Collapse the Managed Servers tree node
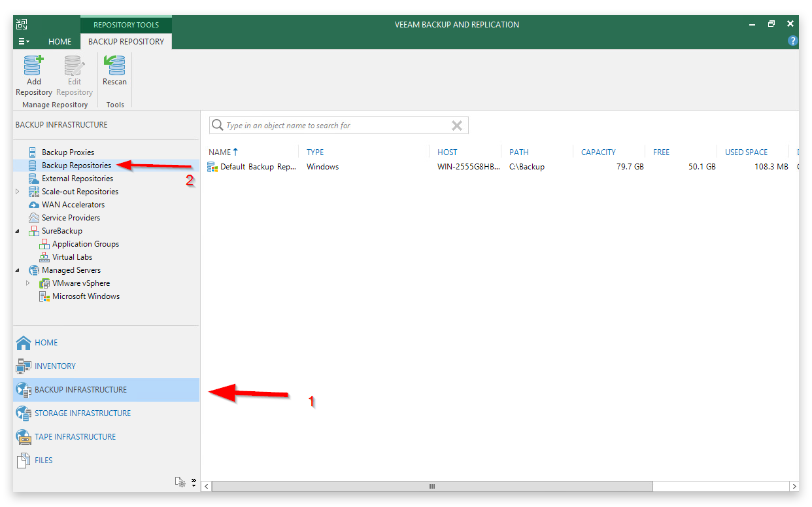The image size is (812, 507). coord(18,270)
